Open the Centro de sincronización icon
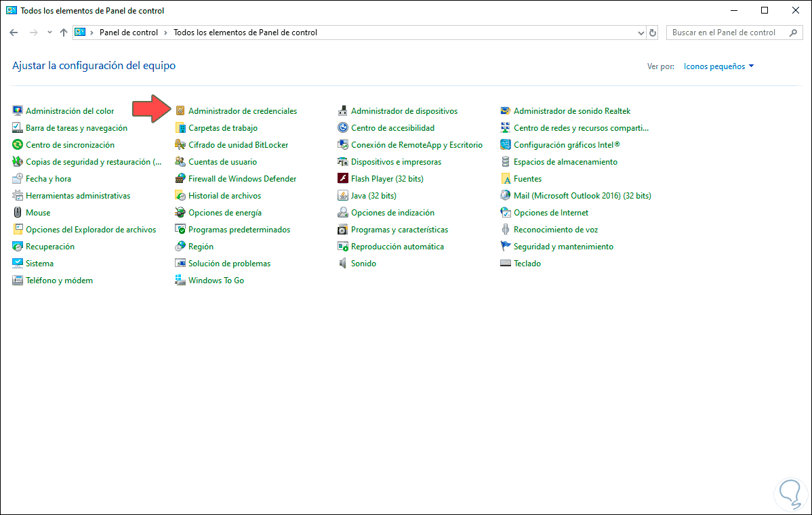This screenshot has height=515, width=812. coord(18,145)
